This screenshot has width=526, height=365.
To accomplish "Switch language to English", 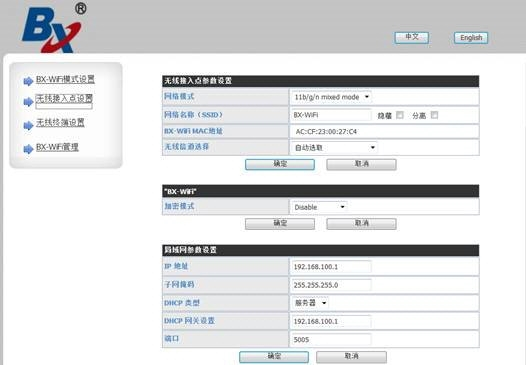I will (x=471, y=38).
